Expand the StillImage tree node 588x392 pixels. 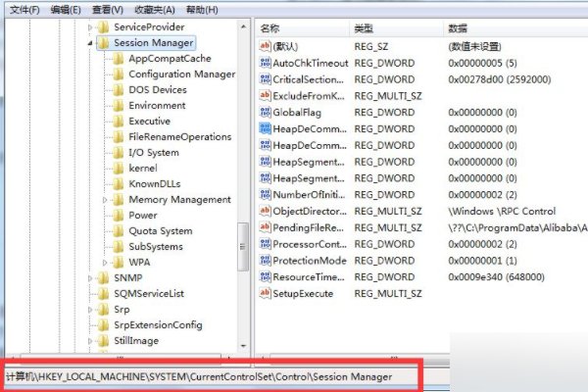pyautogui.click(x=90, y=341)
